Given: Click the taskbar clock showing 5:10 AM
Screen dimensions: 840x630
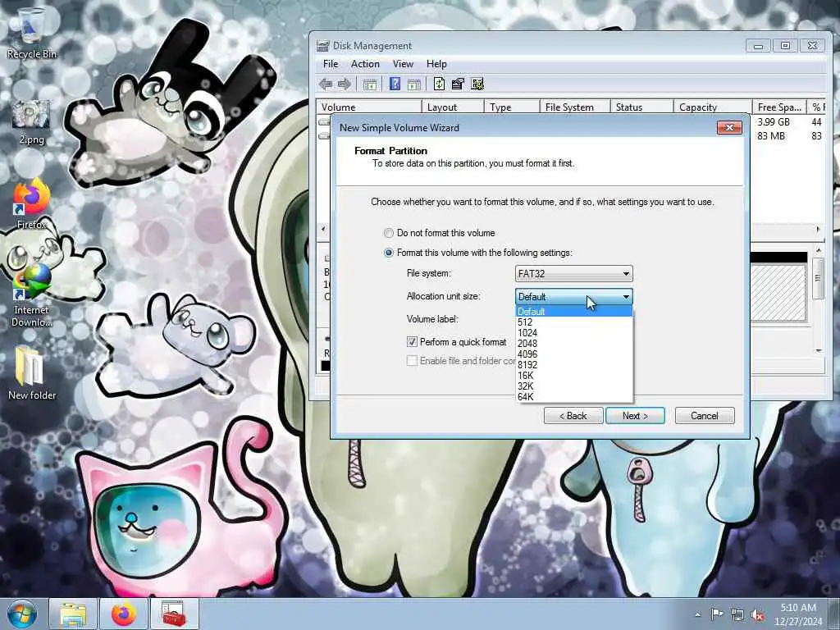Looking at the screenshot, I should [x=797, y=614].
